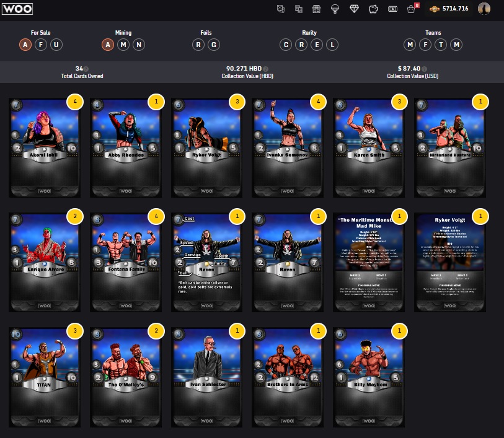This screenshot has height=438, width=504.
Task: Click the Total Cards Owned label
Action: [82, 76]
